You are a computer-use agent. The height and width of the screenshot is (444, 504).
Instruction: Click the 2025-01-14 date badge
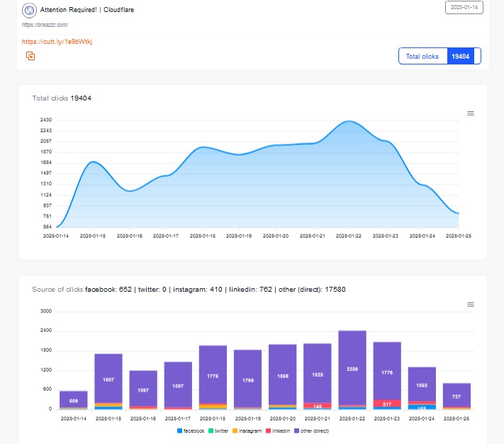[x=463, y=8]
